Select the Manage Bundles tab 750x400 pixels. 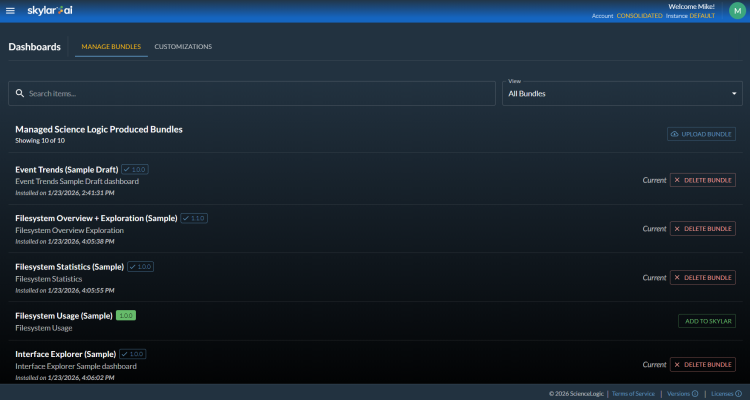tap(111, 47)
